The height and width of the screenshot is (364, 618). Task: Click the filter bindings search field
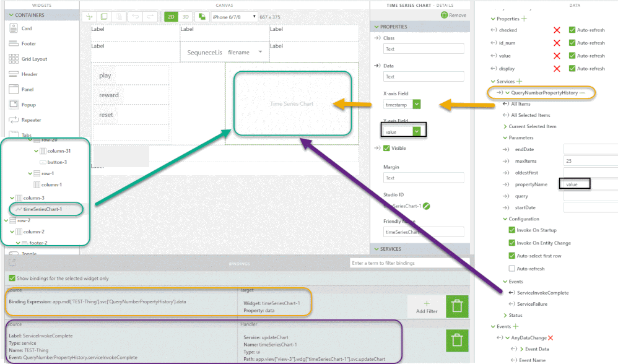pyautogui.click(x=408, y=263)
